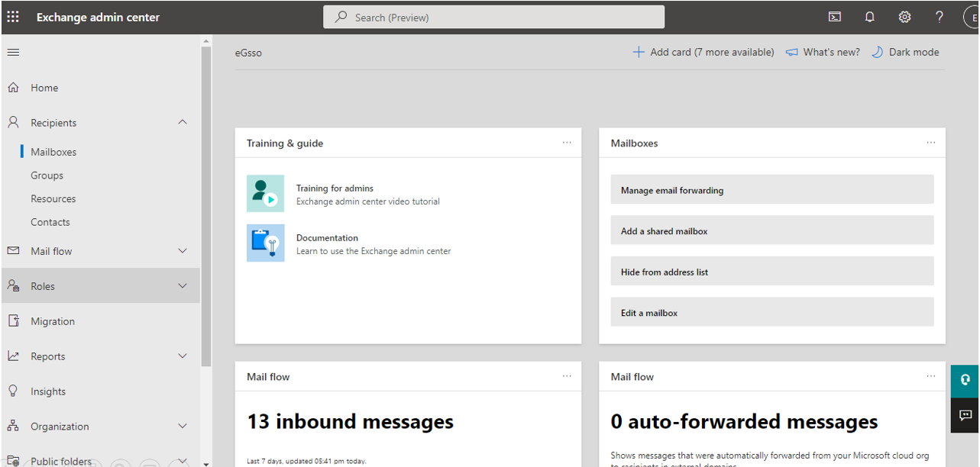Click the Reports chart icon
Viewport: 980px width, 467px height.
point(13,356)
